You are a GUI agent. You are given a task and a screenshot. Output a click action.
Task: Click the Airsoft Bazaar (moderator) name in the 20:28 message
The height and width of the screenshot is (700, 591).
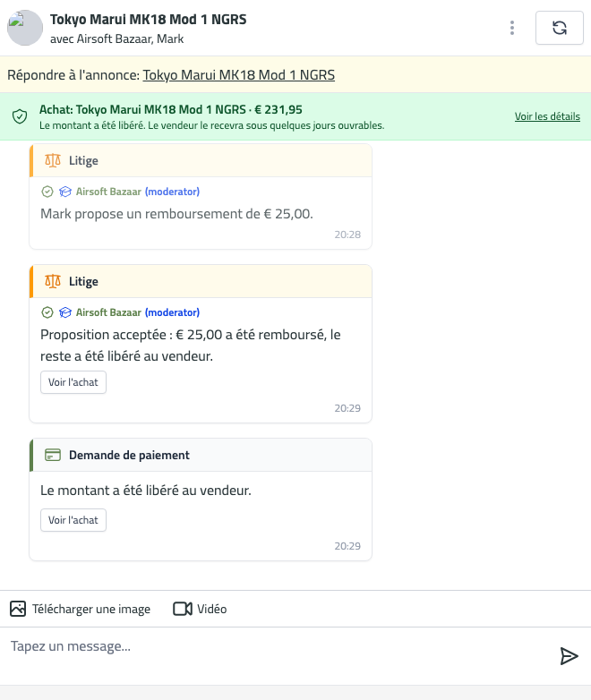pyautogui.click(x=138, y=192)
